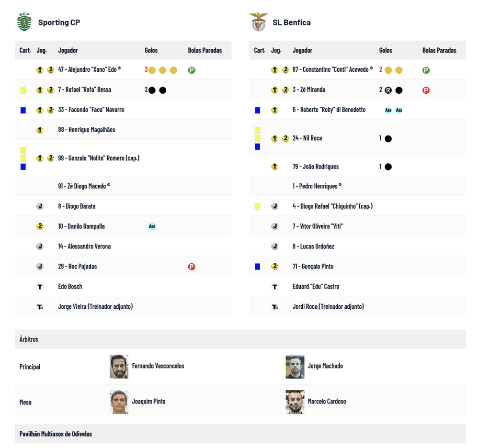Click substitute J icon beside Diogo Barata

40,206
